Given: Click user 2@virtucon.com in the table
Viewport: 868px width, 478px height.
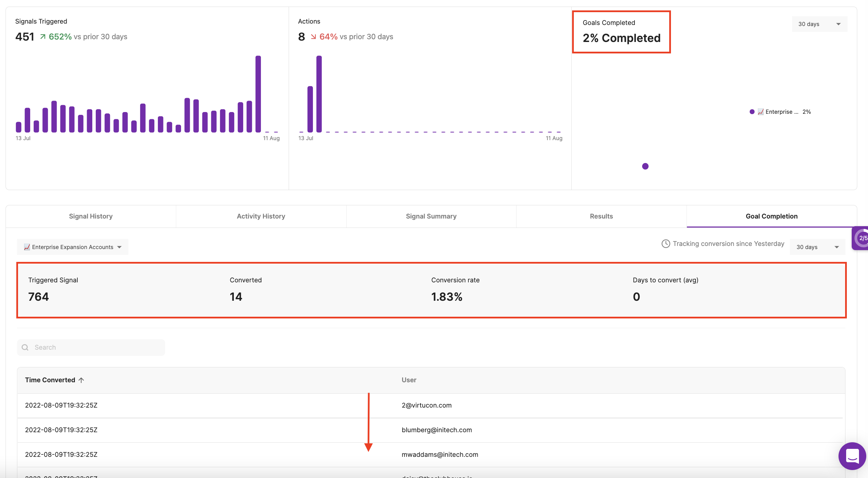Looking at the screenshot, I should pos(426,405).
